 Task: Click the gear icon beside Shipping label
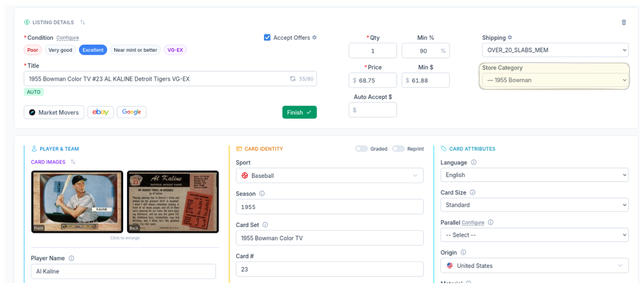pos(510,38)
